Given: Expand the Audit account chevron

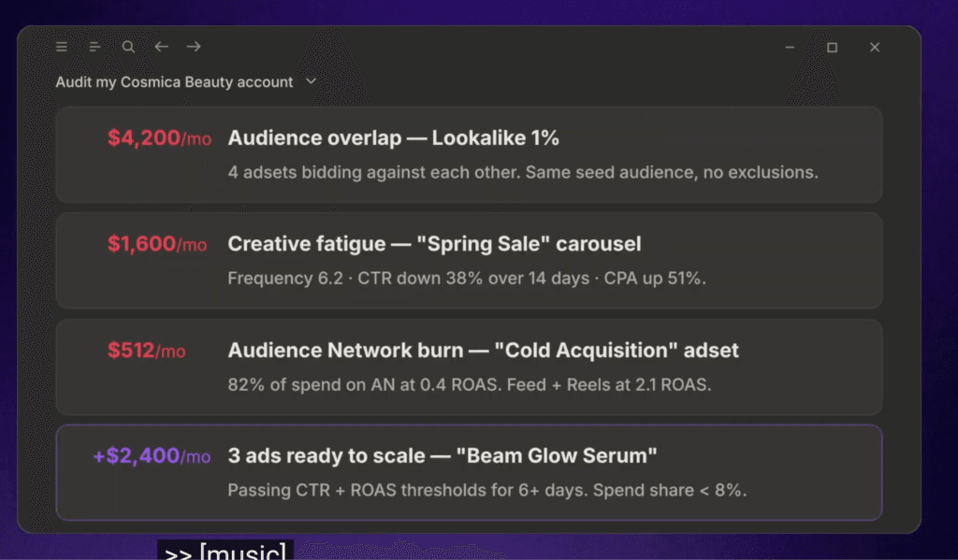Looking at the screenshot, I should 311,81.
